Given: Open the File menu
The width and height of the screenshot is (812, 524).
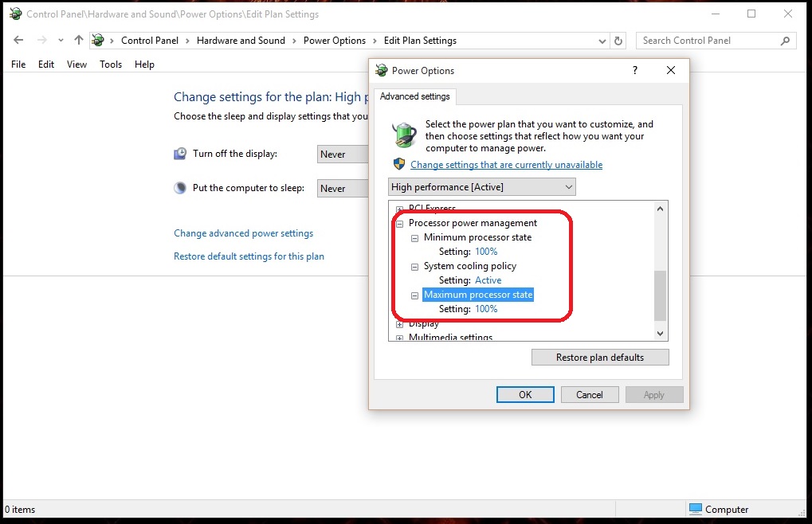Looking at the screenshot, I should [18, 65].
